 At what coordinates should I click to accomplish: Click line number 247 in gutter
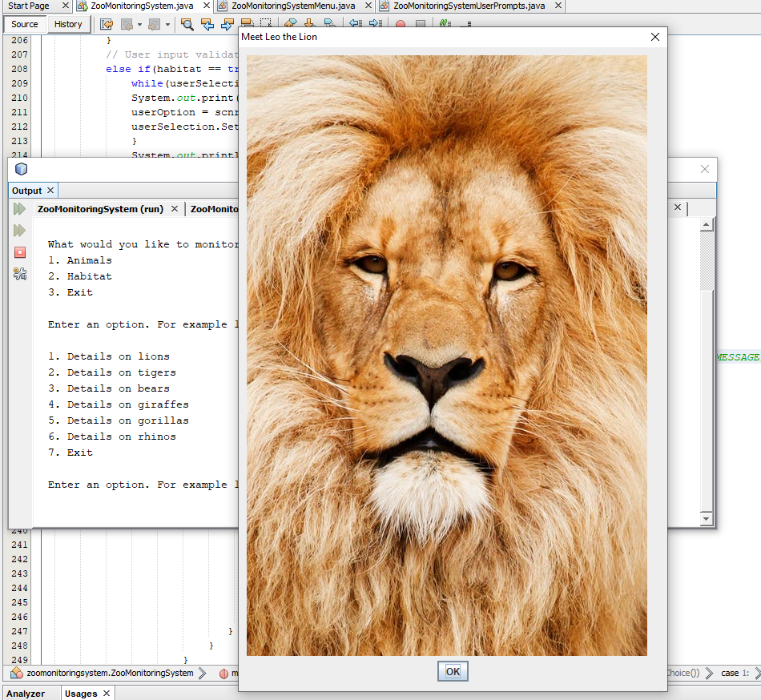click(x=19, y=631)
